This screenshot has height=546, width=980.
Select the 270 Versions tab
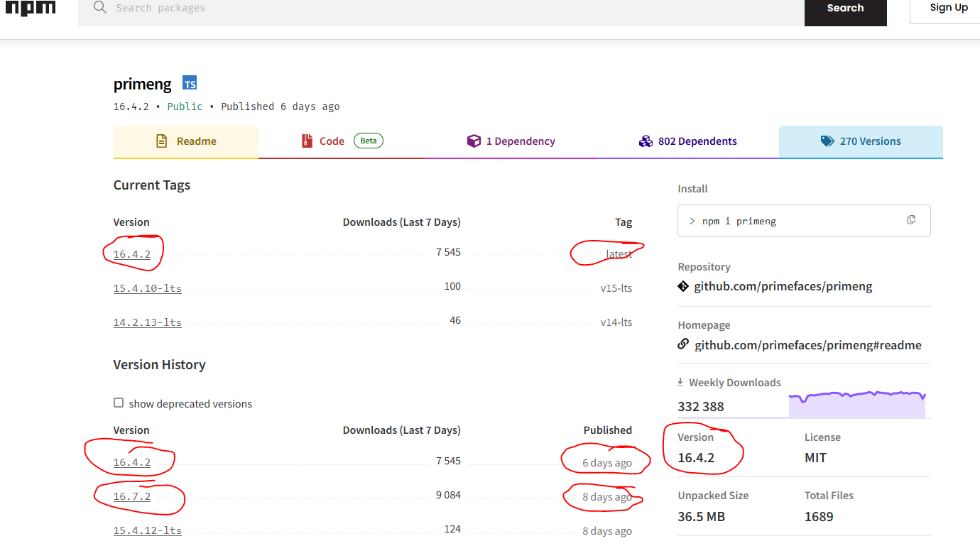[861, 142]
